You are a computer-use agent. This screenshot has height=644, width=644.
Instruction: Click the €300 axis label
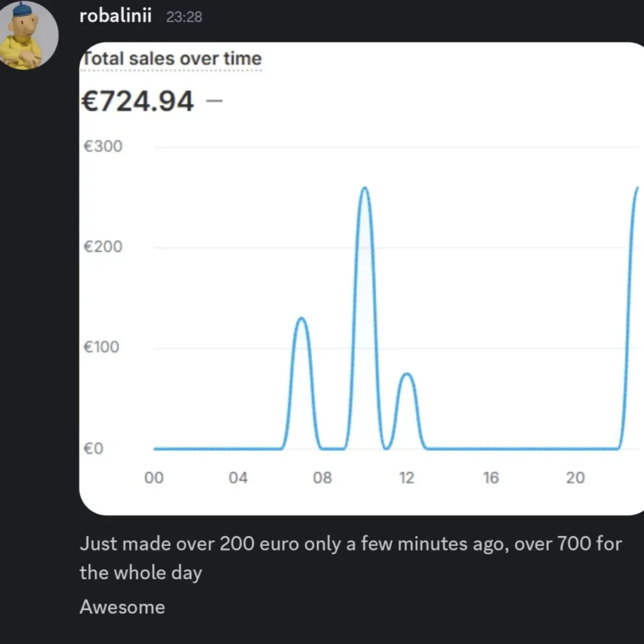103,146
